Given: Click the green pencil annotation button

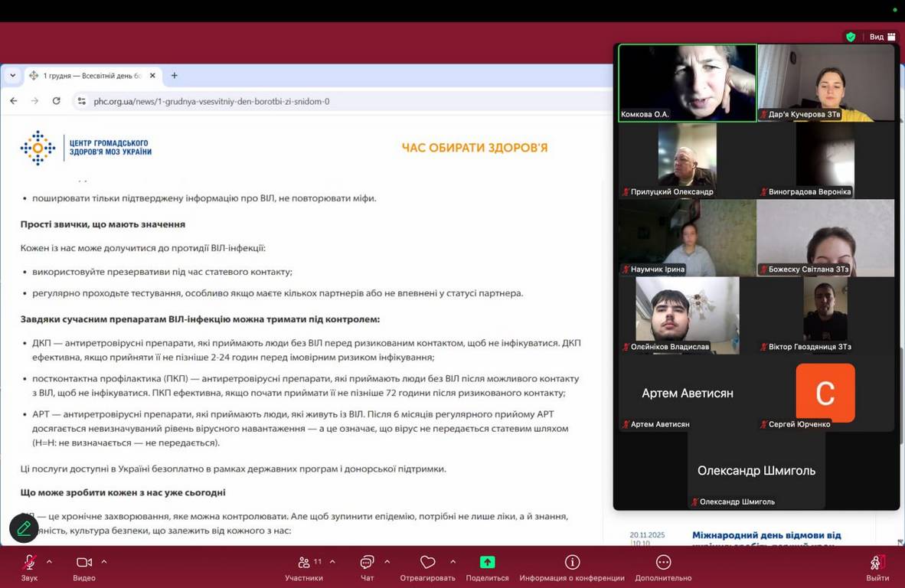Looking at the screenshot, I should click(24, 528).
